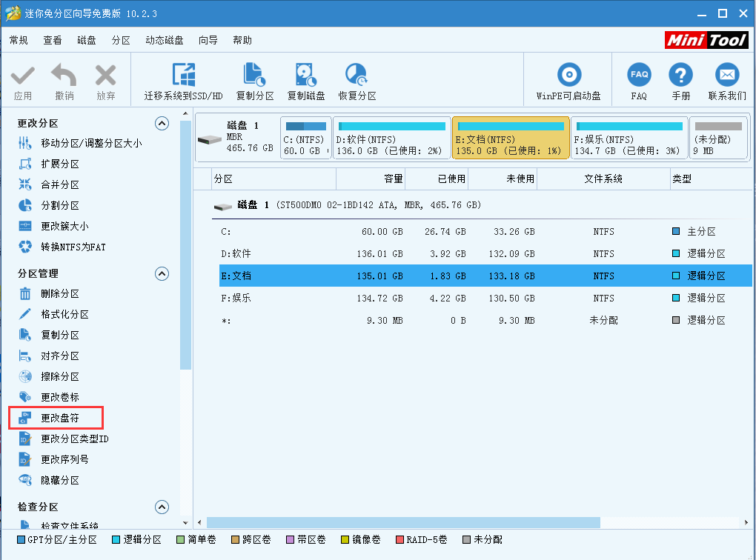This screenshot has width=756, height=560.
Task: Start the Partition Recovery (恢复分区) toolbar icon
Action: pos(357,75)
